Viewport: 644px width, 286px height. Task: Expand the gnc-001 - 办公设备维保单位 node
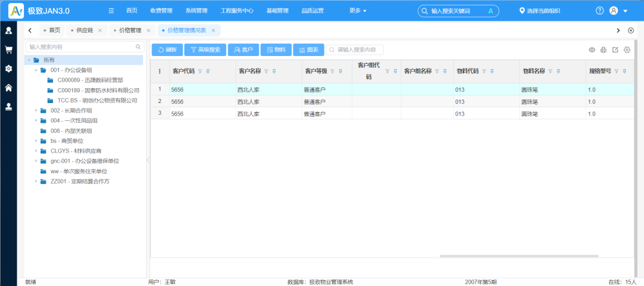tap(36, 161)
